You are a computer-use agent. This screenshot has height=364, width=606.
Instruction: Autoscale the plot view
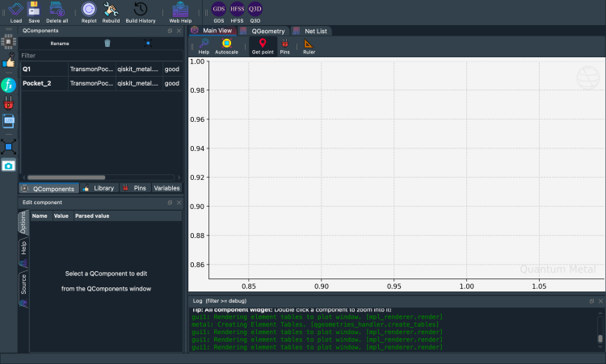(226, 46)
